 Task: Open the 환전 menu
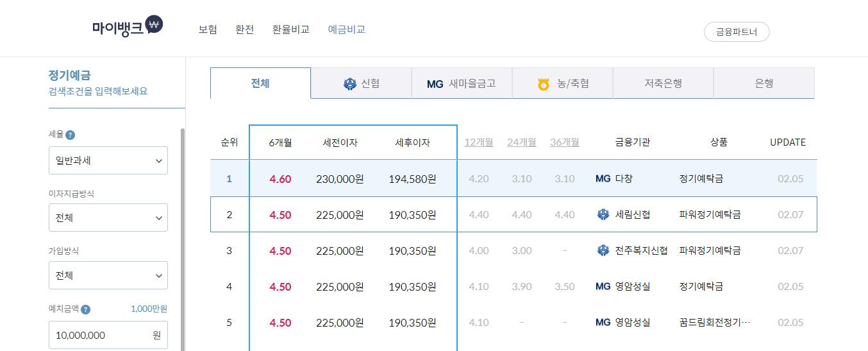tap(245, 30)
